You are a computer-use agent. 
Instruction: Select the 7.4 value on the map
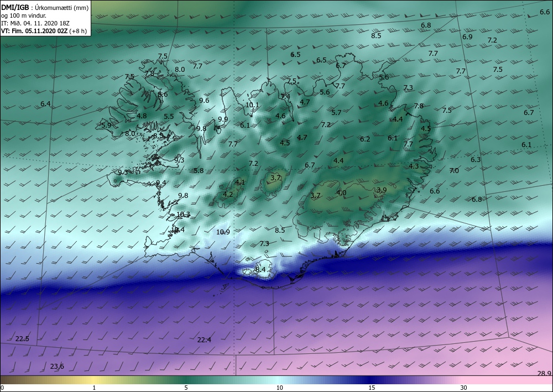tap(285, 96)
